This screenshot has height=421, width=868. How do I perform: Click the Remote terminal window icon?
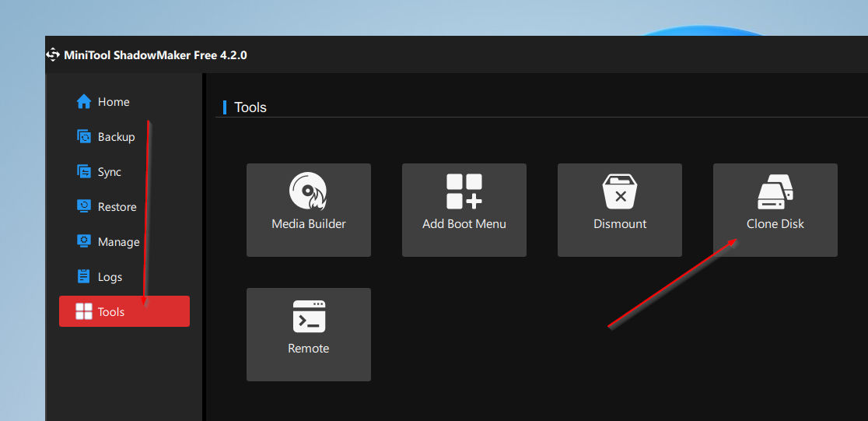click(x=309, y=316)
